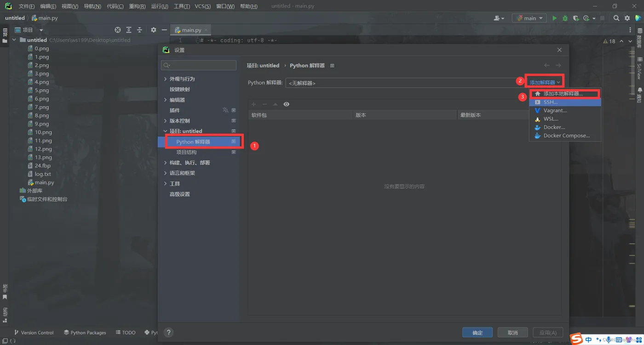This screenshot has width=644, height=345.
Task: Locate current file in project tree icon
Action: pyautogui.click(x=118, y=30)
